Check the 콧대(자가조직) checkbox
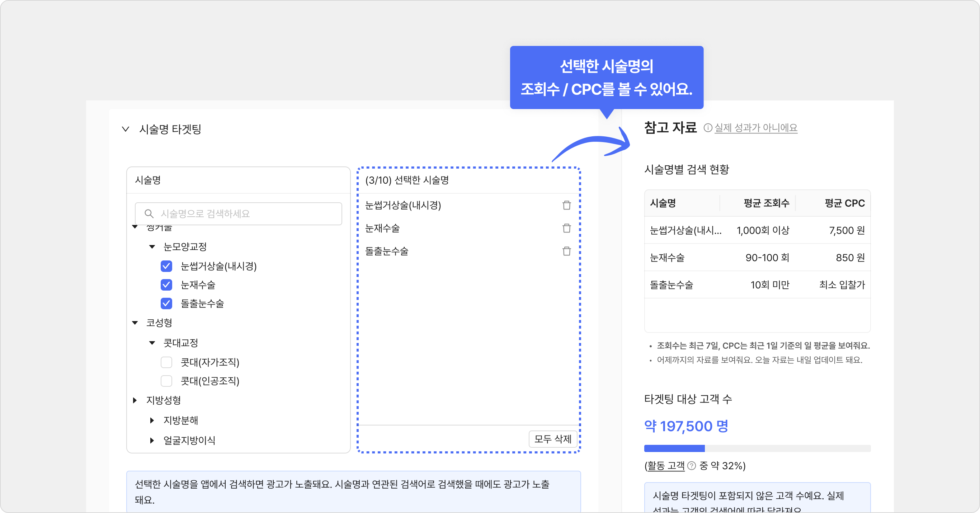980x513 pixels. point(166,362)
